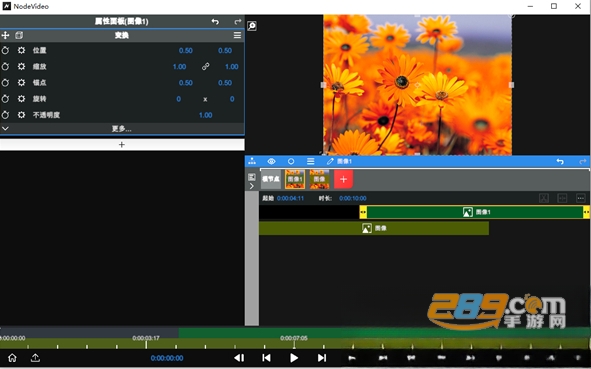
Task: Edit the 位置 X value 0.50
Action: coord(186,51)
